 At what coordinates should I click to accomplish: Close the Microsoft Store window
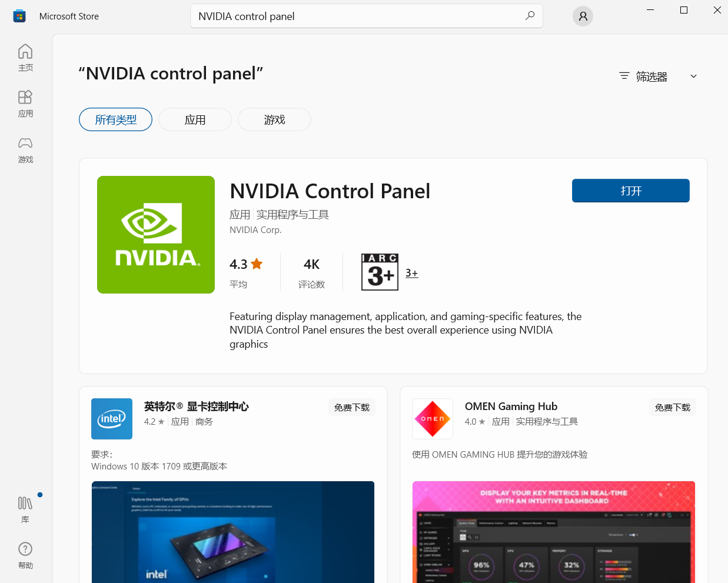point(717,10)
